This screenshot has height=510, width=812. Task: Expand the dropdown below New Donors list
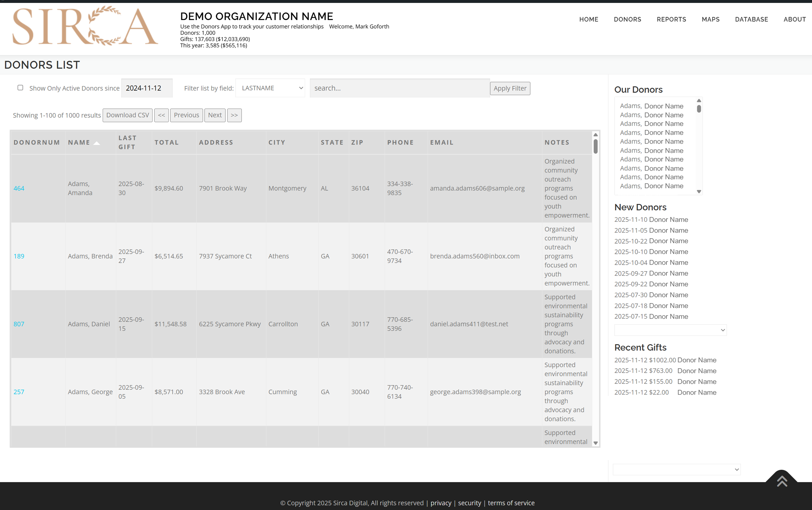click(670, 330)
